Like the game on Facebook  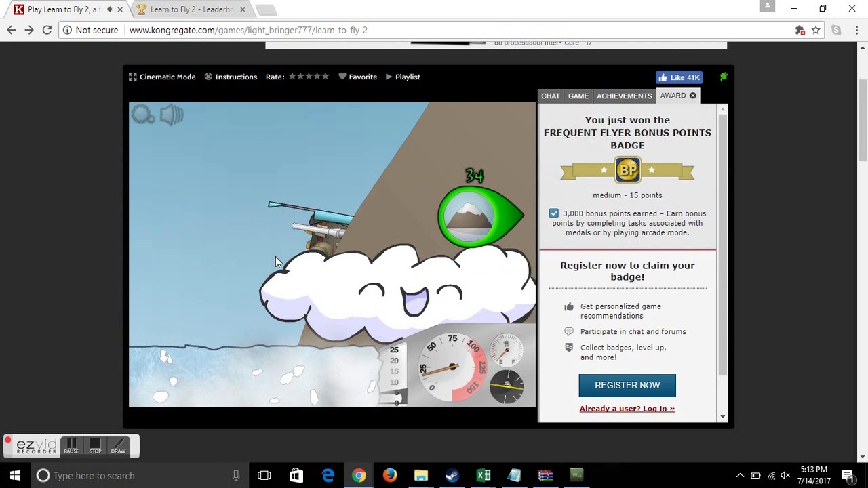pos(679,77)
